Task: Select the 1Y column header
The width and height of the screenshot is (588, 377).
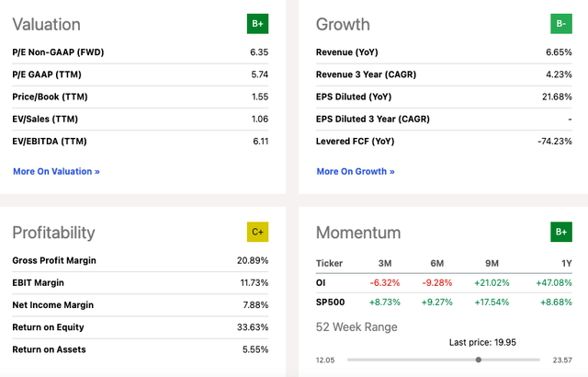Action: coord(567,263)
